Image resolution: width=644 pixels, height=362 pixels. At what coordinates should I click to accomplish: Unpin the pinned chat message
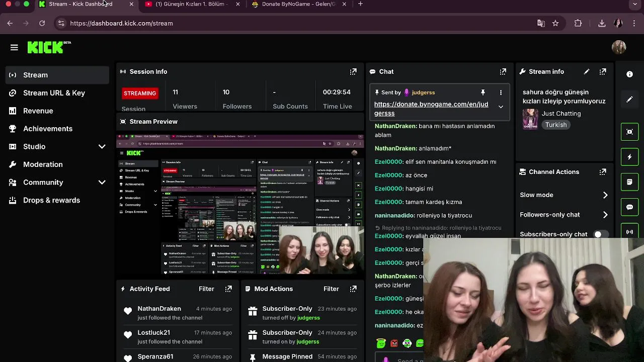[483, 93]
